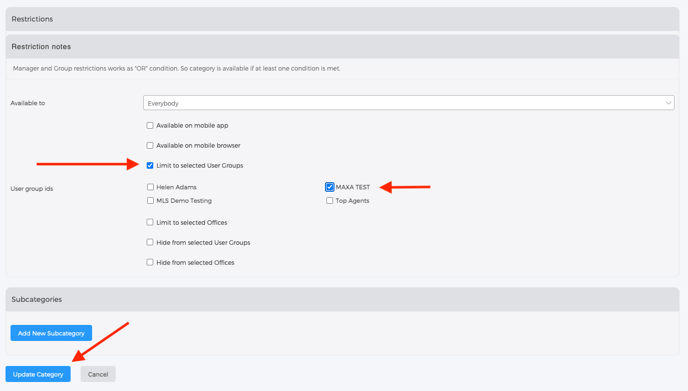Check the Top Agents user group
Image resolution: width=688 pixels, height=391 pixels.
click(x=330, y=201)
